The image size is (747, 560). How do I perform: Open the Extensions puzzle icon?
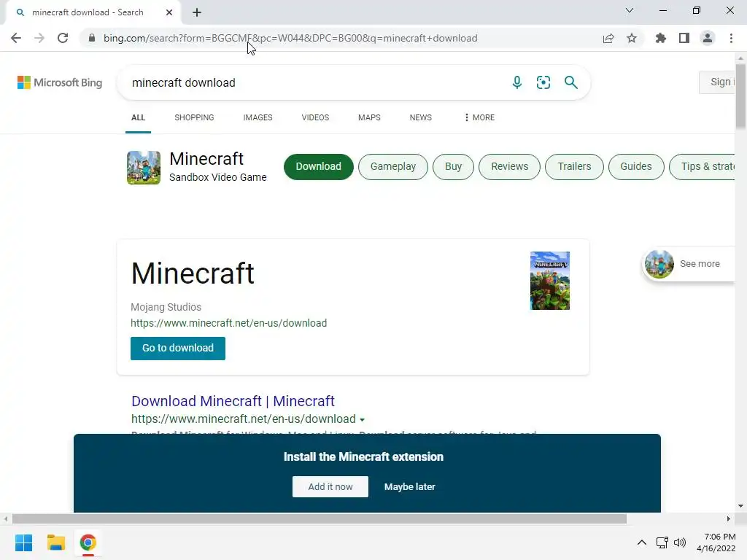click(660, 38)
